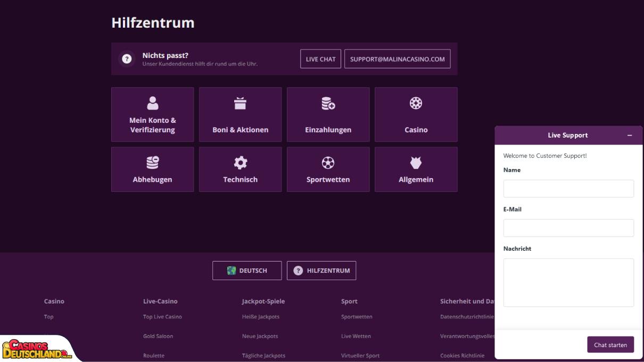
Task: Open the Abhebugen withdrawals category
Action: (x=152, y=169)
